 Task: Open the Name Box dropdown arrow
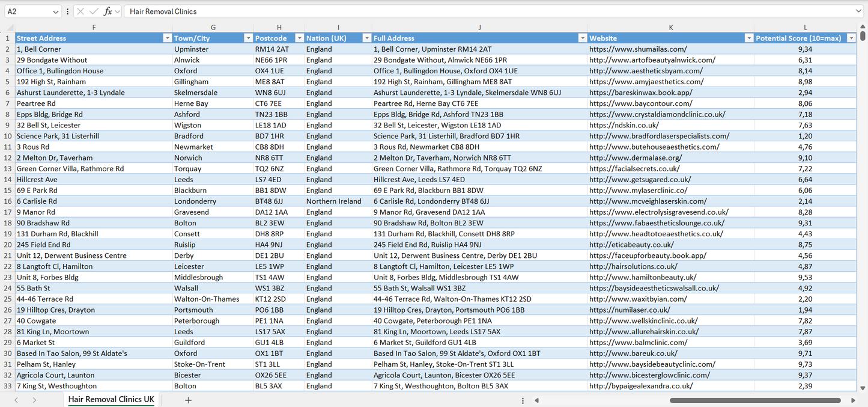56,11
